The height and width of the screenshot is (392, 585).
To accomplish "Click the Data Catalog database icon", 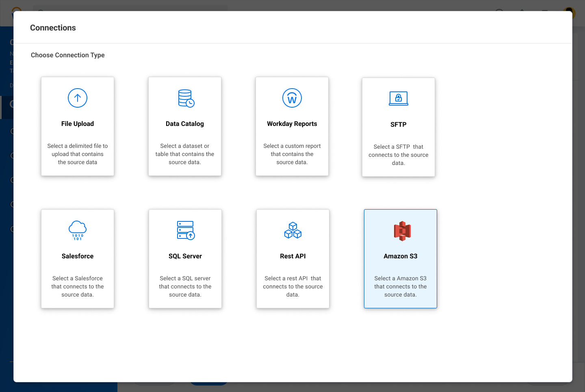I will (186, 98).
